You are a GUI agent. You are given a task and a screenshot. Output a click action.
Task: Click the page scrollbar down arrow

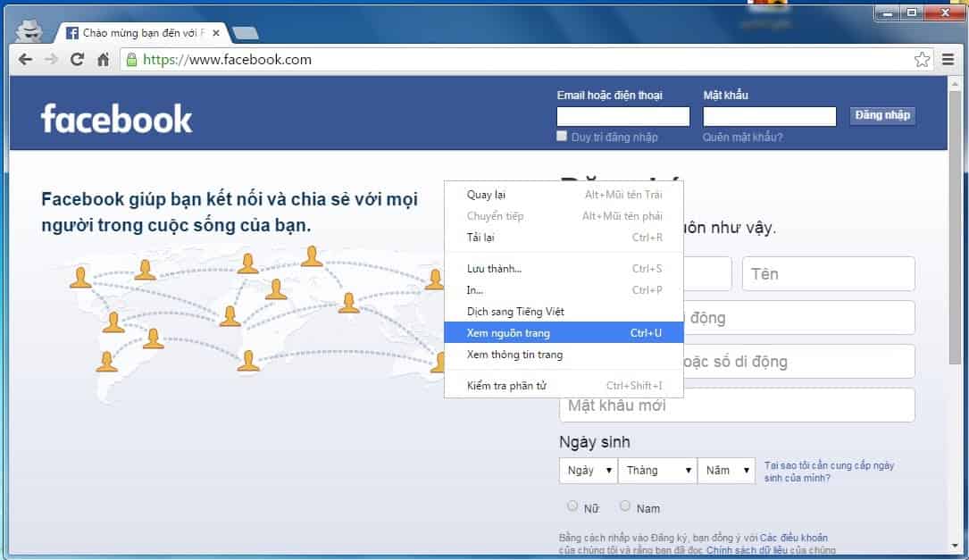[955, 546]
